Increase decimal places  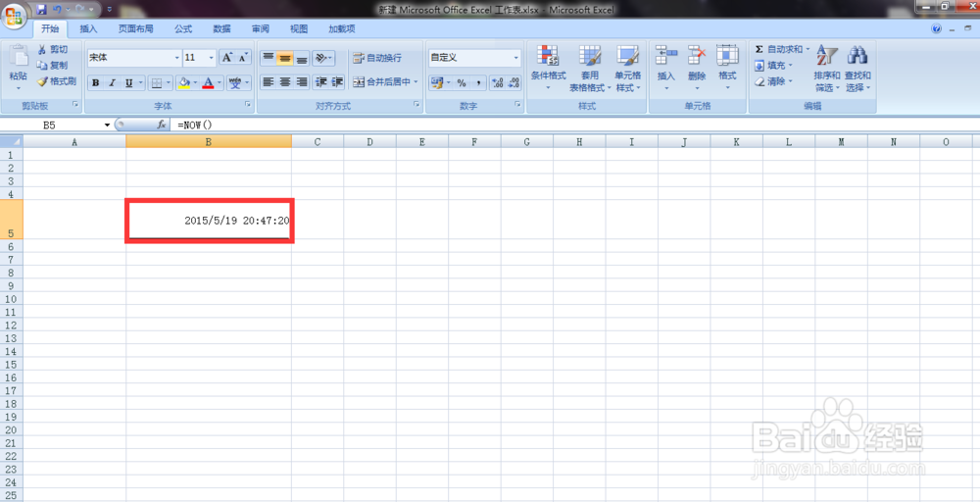click(498, 82)
